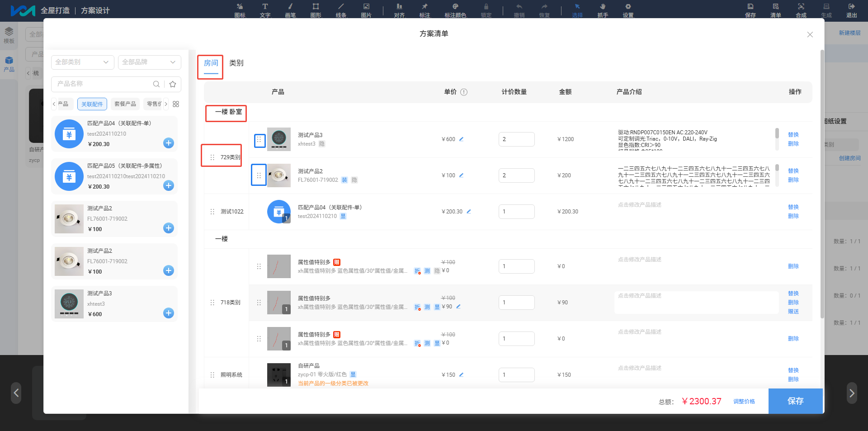Viewport: 868px width, 431px height.
Task: Click quantity field for 测试产品3
Action: click(x=517, y=139)
